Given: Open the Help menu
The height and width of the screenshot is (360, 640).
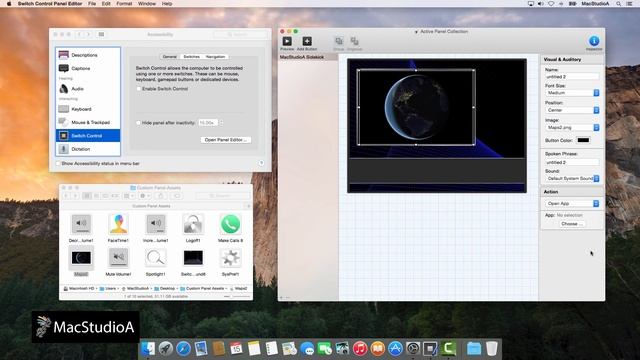Looking at the screenshot, I should (x=167, y=4).
